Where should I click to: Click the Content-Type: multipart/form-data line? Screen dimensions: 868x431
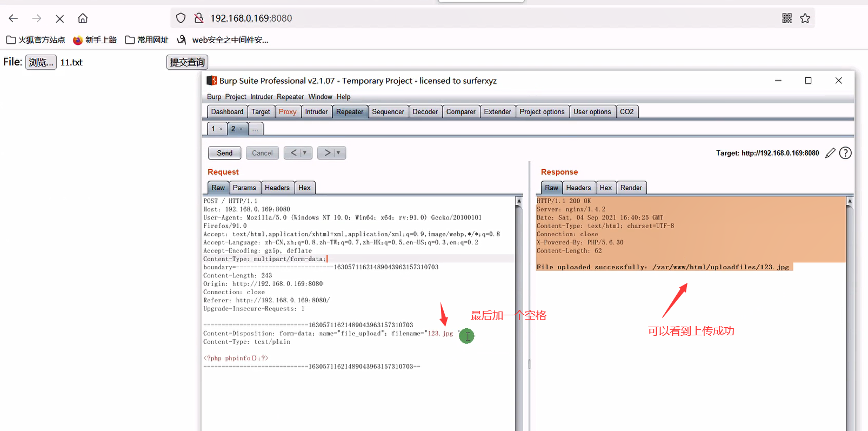[x=265, y=259]
